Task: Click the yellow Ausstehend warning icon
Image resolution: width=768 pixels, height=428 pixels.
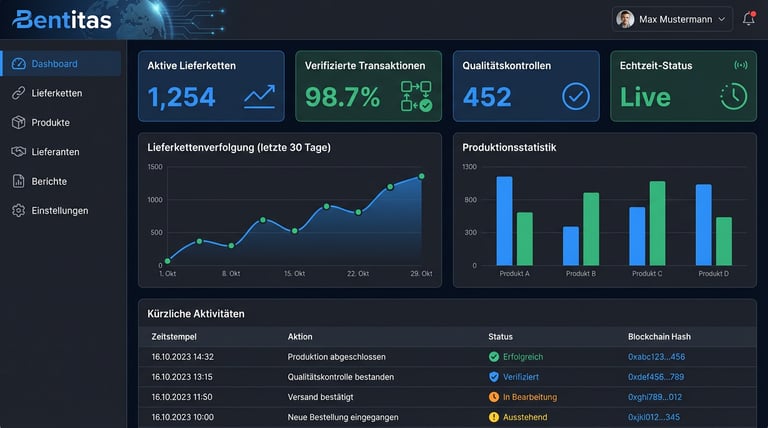Action: pos(494,417)
